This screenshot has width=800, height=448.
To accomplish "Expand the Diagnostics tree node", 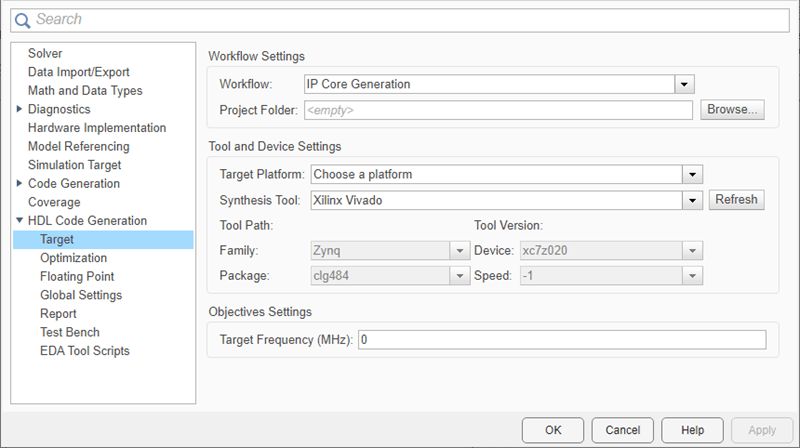I will [19, 109].
